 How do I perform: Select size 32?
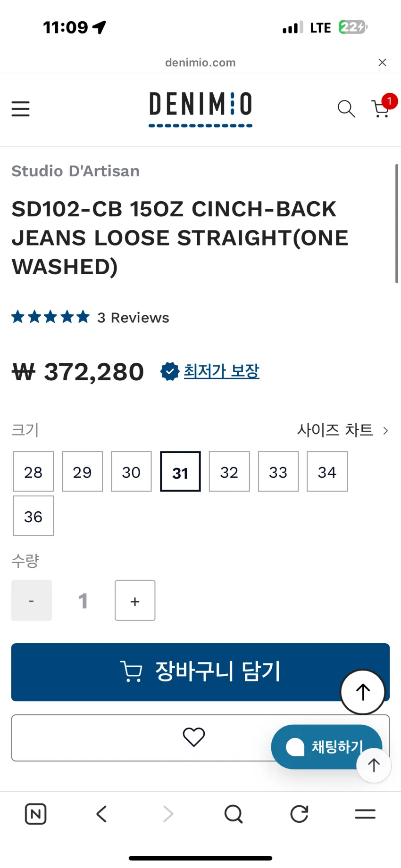point(229,472)
